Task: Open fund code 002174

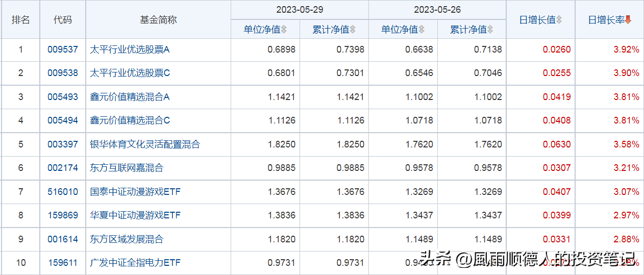Action: (63, 168)
